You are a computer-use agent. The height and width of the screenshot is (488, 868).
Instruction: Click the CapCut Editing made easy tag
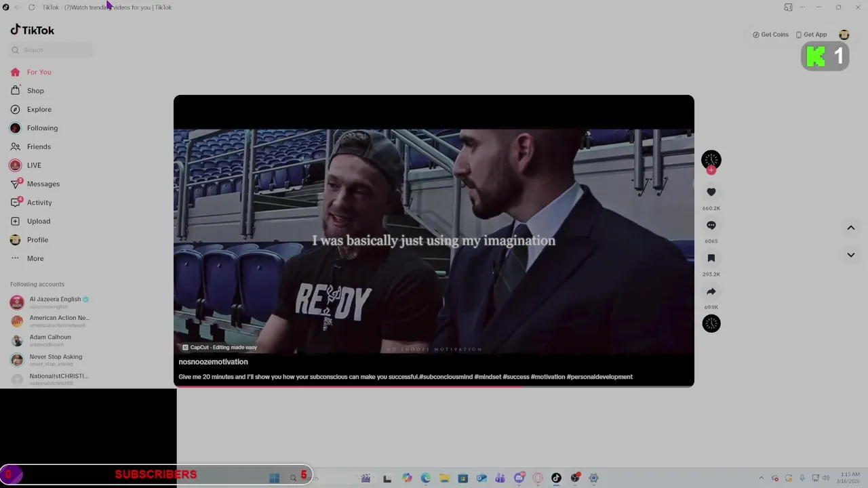[219, 347]
